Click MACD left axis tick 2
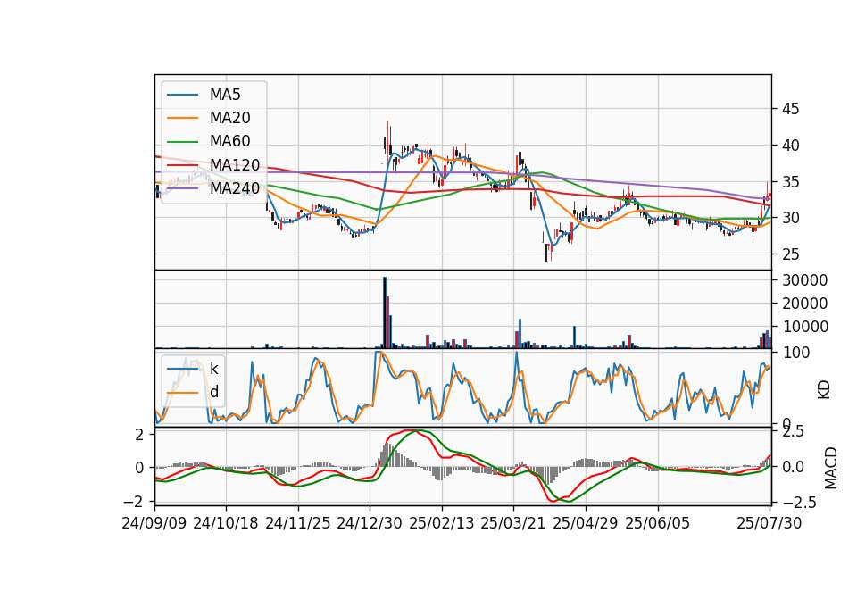Screen dimensions: 857x616 pyautogui.click(x=139, y=435)
